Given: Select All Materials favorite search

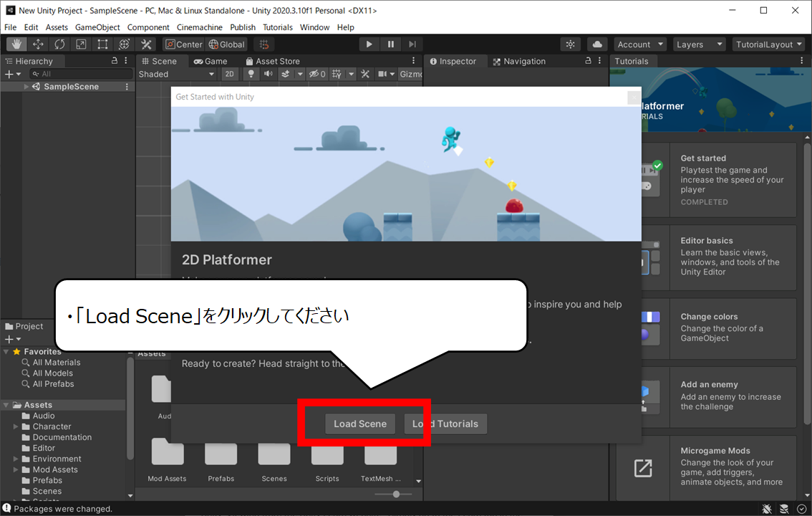Looking at the screenshot, I should 57,363.
